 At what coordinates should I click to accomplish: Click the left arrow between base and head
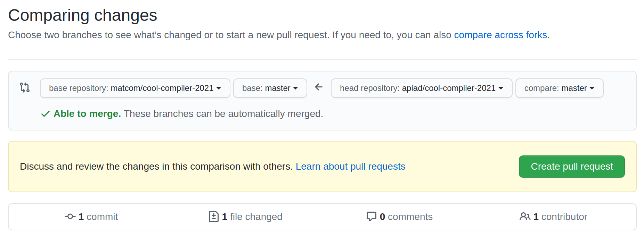319,87
